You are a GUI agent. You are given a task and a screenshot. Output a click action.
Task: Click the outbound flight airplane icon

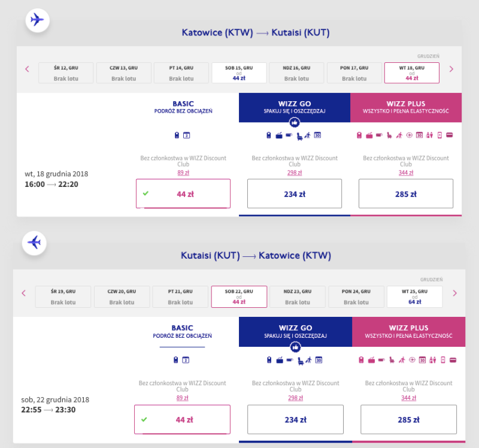(37, 20)
